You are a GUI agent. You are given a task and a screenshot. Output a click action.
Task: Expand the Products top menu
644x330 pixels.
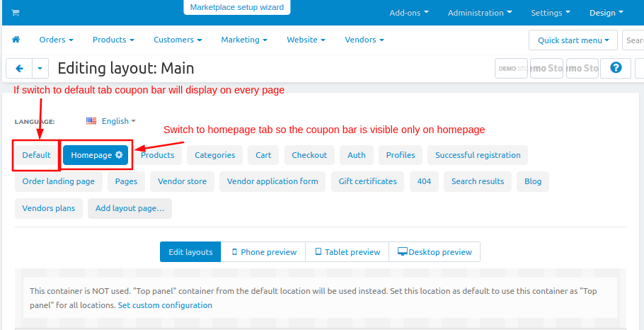click(113, 40)
